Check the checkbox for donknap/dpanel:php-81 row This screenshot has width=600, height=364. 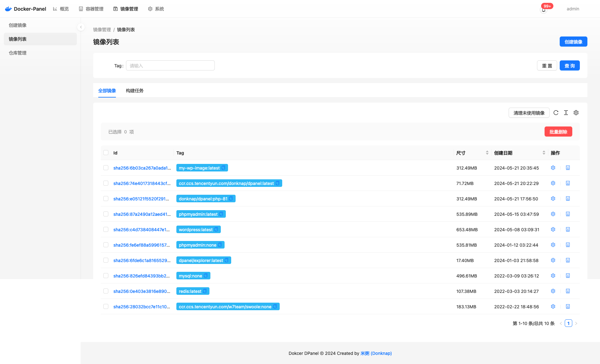pos(106,199)
